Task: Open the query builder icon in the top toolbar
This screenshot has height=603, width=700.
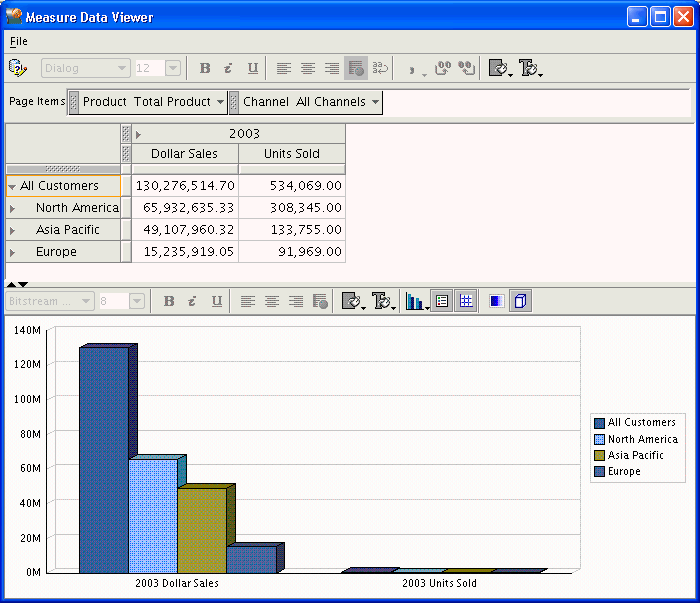Action: [x=18, y=68]
